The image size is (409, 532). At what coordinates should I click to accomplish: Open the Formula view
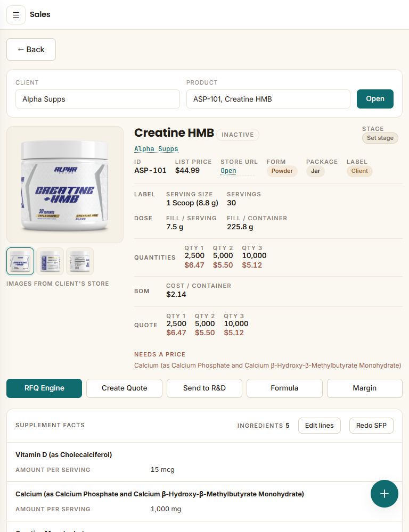(284, 388)
